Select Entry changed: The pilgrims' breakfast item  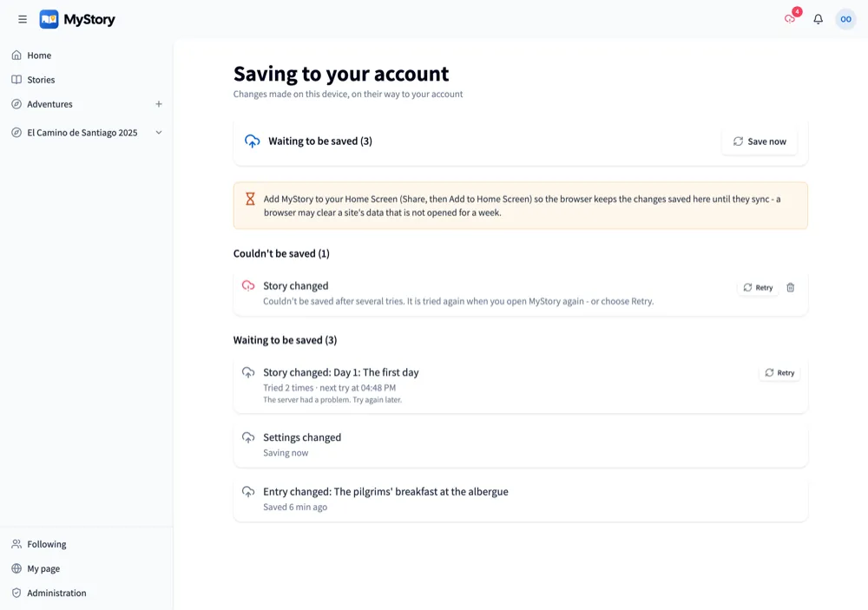click(x=520, y=499)
